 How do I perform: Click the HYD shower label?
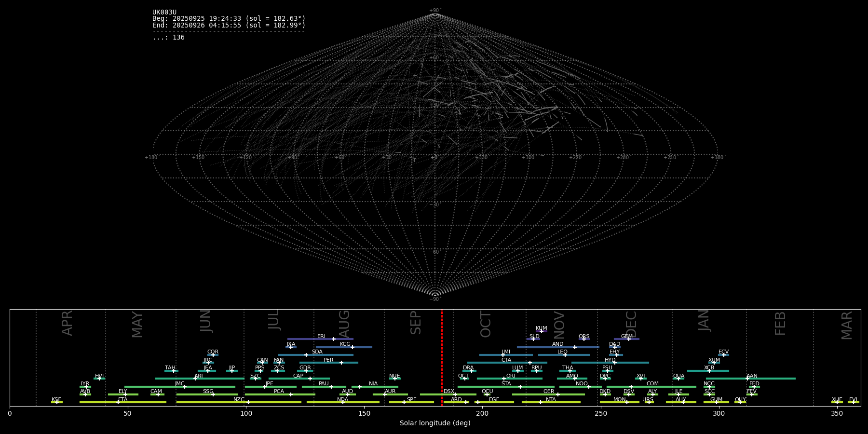(x=610, y=360)
